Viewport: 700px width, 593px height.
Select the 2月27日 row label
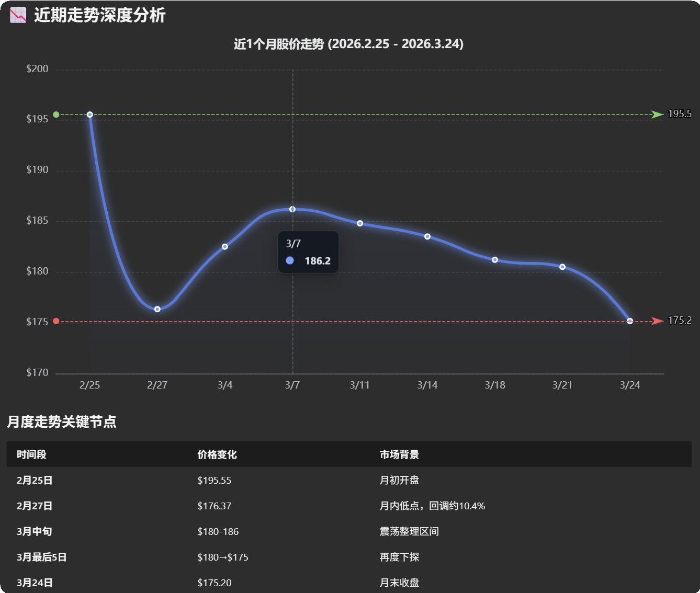tap(35, 506)
